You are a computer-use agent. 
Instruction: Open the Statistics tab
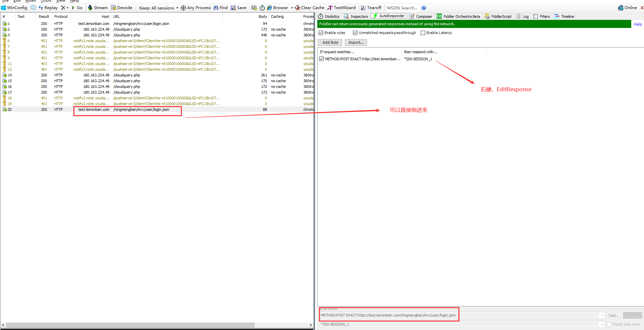tap(329, 16)
